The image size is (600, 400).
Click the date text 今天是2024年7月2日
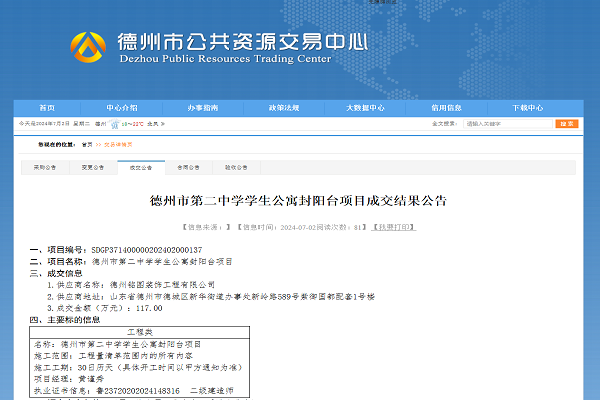pos(45,124)
